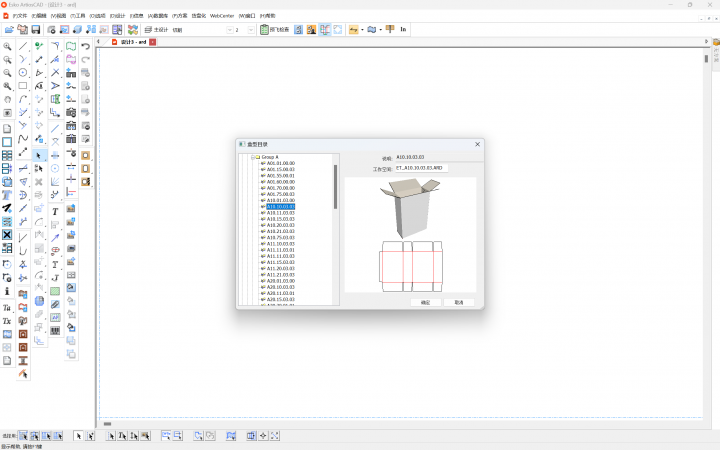The width and height of the screenshot is (720, 450).
Task: Click the undo arrow icon
Action: (x=86, y=46)
